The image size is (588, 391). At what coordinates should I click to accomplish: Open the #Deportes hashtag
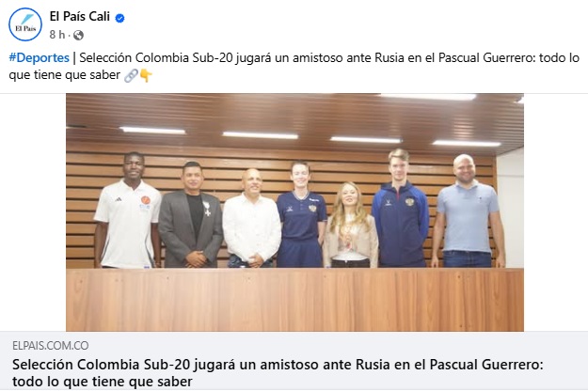tap(39, 57)
